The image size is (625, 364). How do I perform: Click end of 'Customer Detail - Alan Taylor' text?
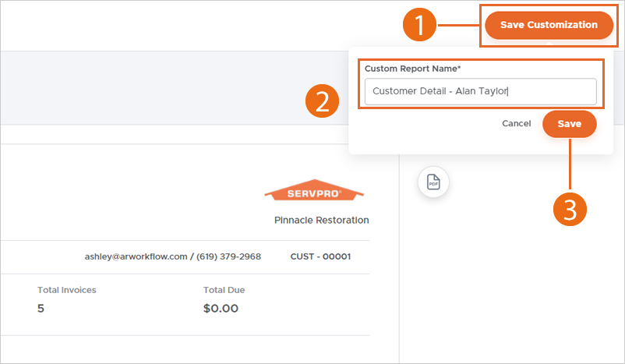(509, 91)
